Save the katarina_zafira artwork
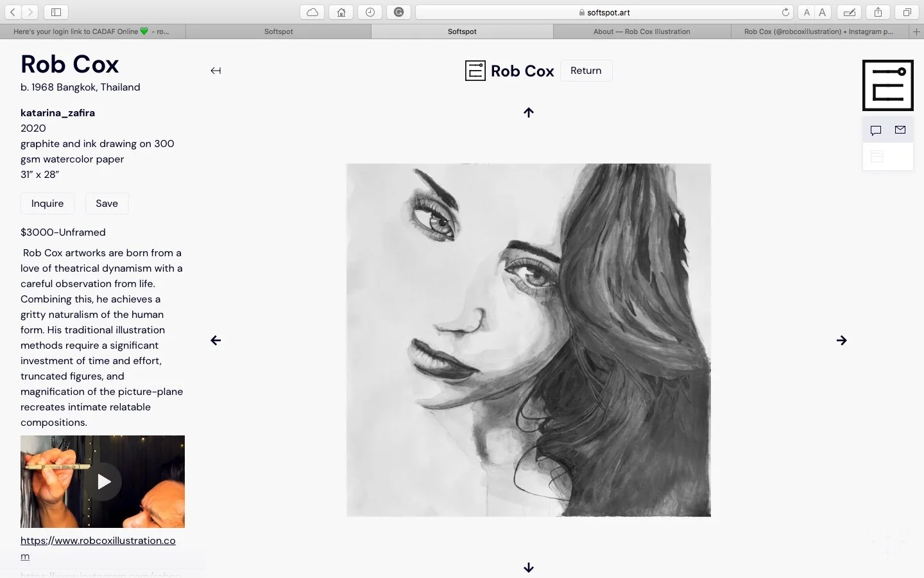The image size is (924, 578). coord(107,204)
